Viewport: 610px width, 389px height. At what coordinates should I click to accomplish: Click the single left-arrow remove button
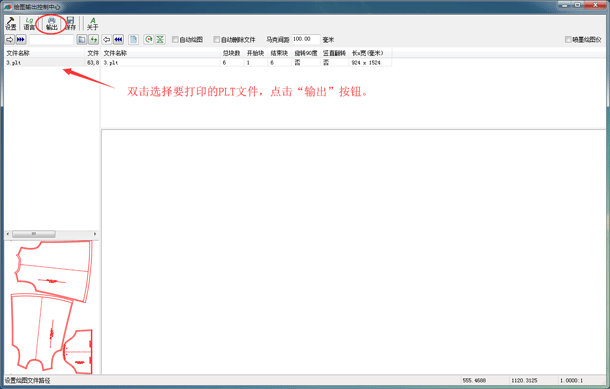coord(107,39)
